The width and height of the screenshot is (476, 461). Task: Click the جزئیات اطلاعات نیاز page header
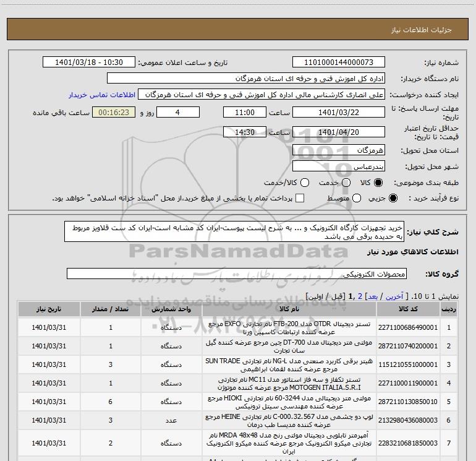(x=422, y=30)
